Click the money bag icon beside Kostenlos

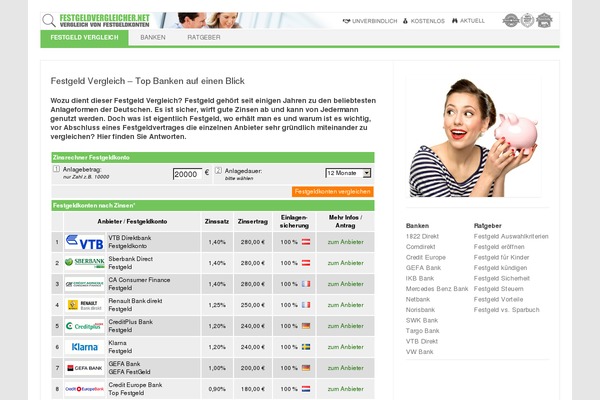[x=405, y=21]
